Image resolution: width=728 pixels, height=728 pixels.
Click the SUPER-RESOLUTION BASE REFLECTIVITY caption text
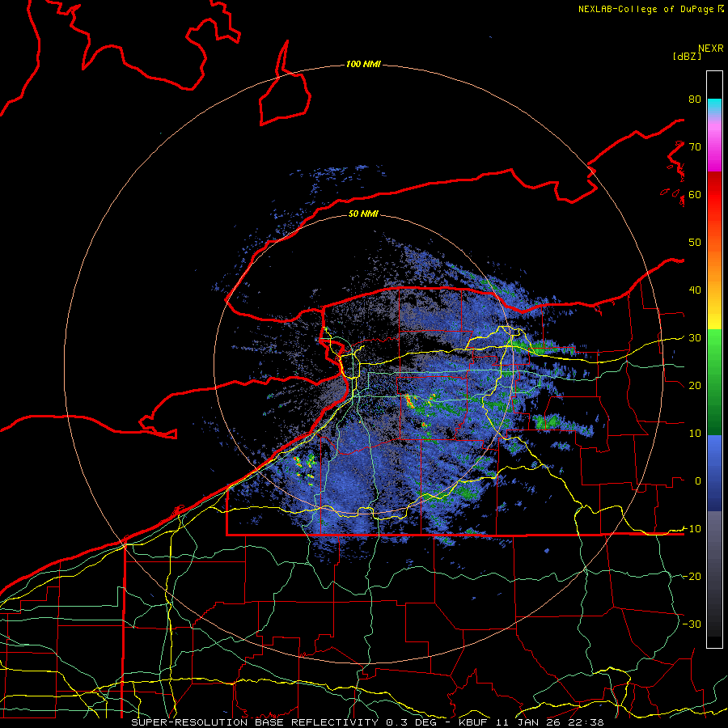coord(255,722)
